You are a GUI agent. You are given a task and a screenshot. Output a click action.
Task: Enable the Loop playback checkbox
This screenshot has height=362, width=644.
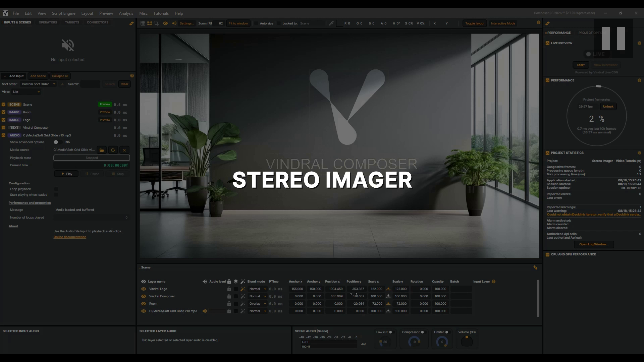[x=56, y=189]
